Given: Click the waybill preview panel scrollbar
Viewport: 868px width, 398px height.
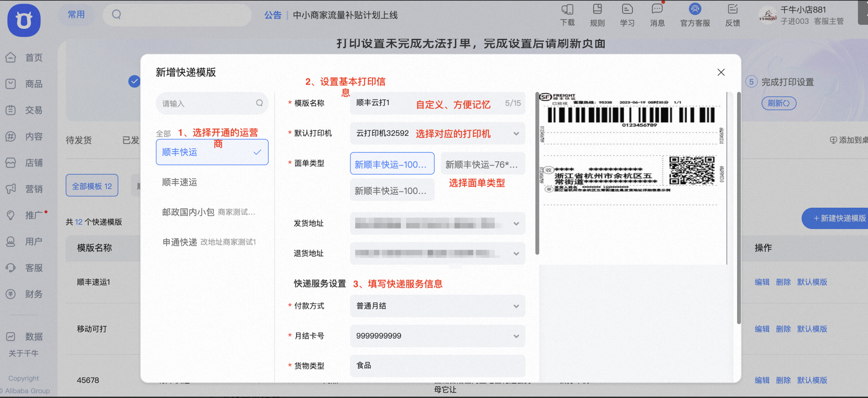Looking at the screenshot, I should point(537,173).
